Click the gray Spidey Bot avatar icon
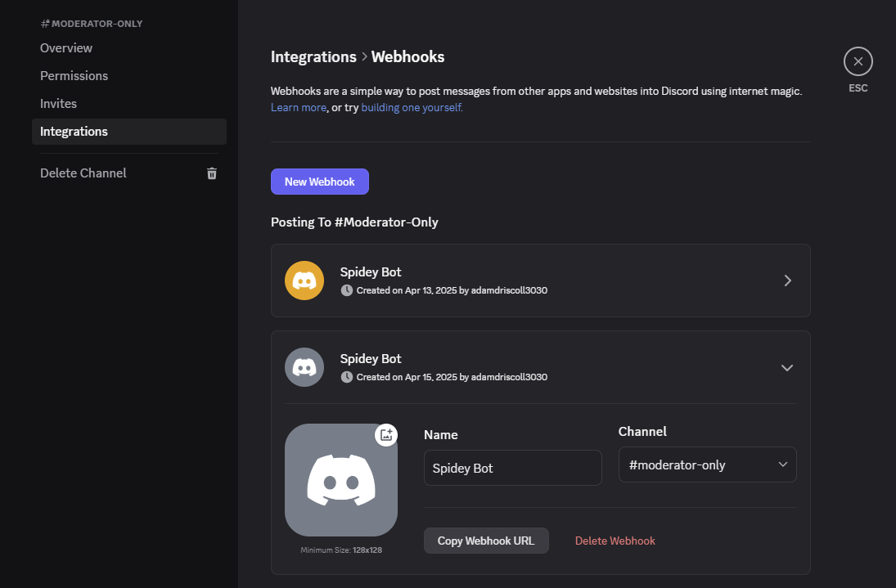This screenshot has height=588, width=896. (x=304, y=367)
